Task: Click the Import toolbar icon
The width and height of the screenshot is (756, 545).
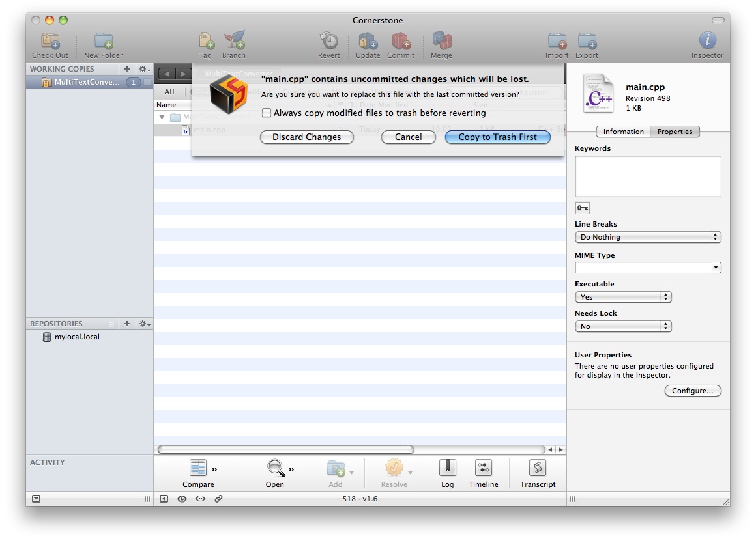Action: [557, 42]
